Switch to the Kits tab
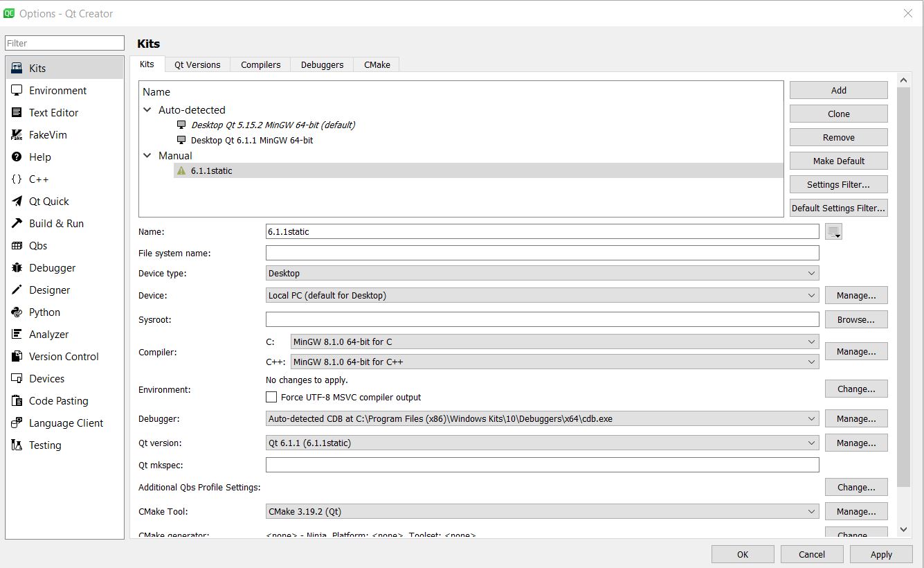Screen dimensions: 924x568 (147, 64)
